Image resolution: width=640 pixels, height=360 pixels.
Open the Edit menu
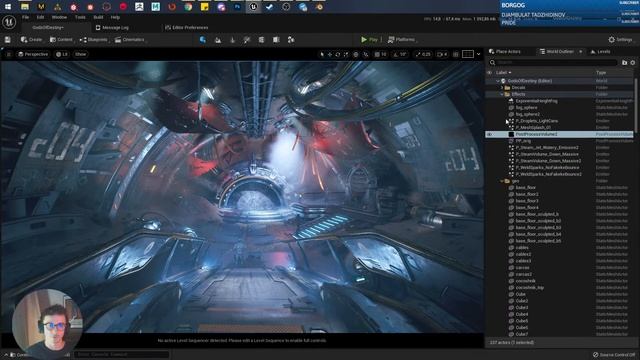tap(40, 18)
